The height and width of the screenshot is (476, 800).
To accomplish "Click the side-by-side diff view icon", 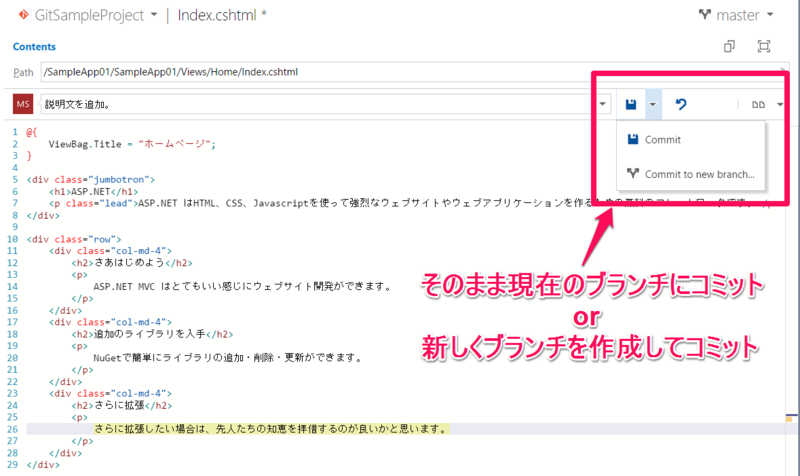I will pos(758,105).
